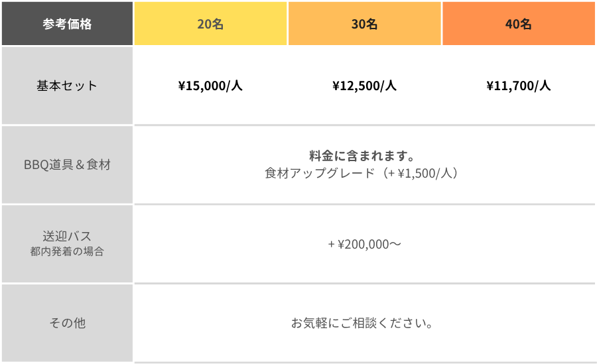Click the light orange 30名 header color cell

(365, 24)
